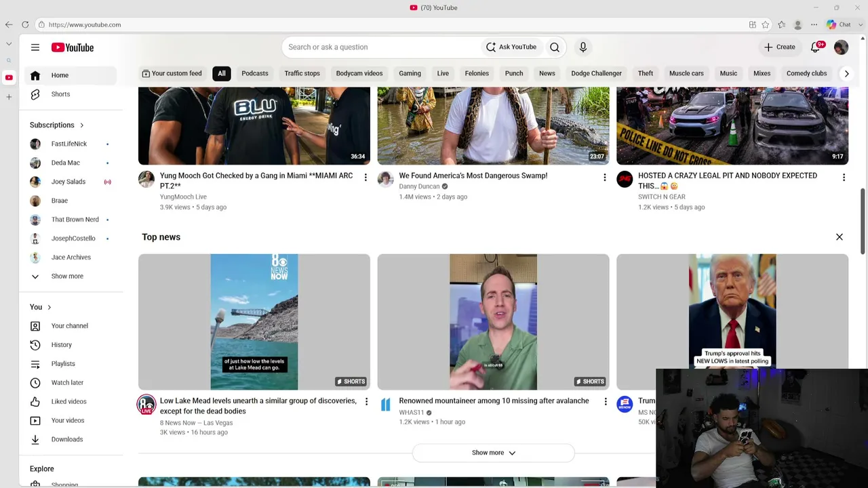Expand the You section chevron

(x=49, y=307)
